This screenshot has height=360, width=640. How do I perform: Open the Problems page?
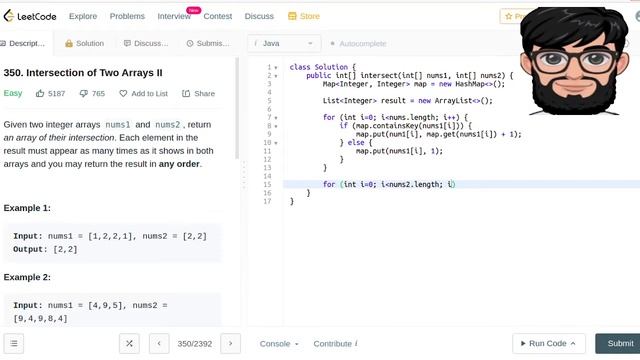127,16
